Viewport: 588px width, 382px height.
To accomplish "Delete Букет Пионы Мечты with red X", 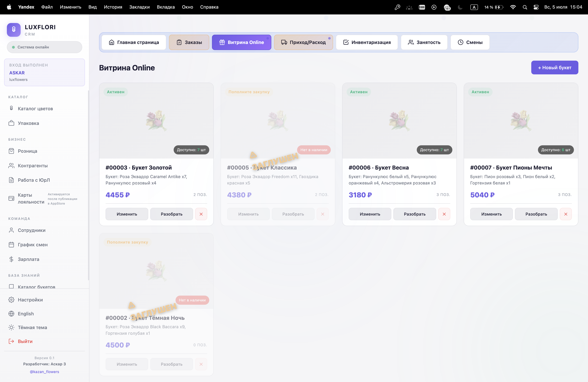I will tap(566, 214).
